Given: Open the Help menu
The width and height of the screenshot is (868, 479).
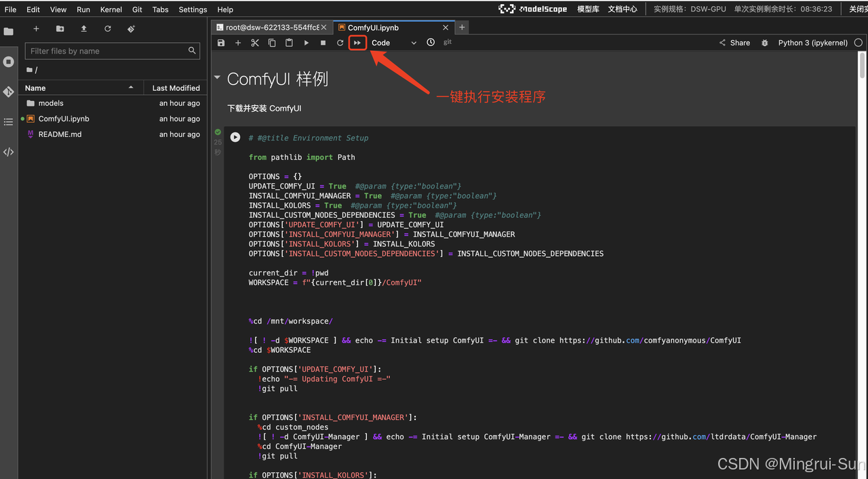Looking at the screenshot, I should [225, 9].
